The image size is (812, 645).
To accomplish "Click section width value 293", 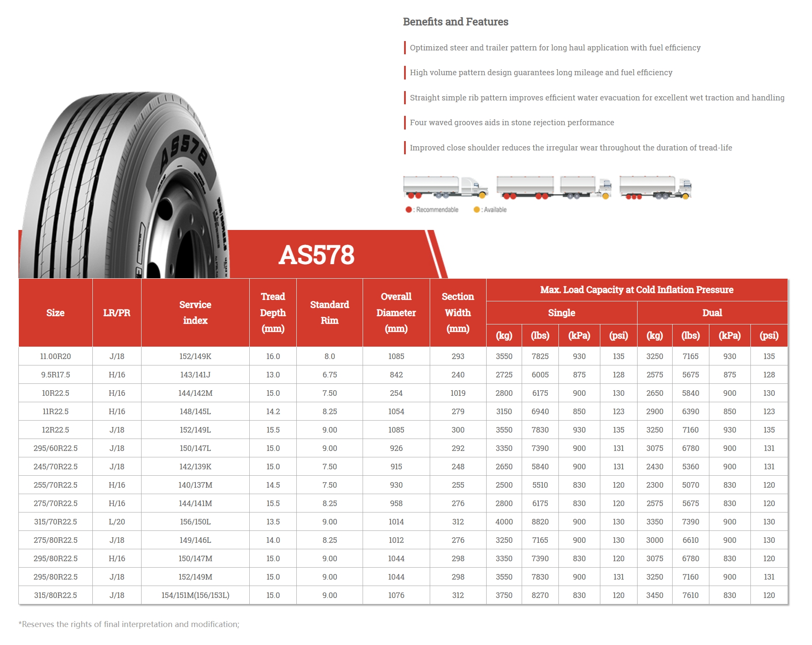I will pyautogui.click(x=458, y=356).
